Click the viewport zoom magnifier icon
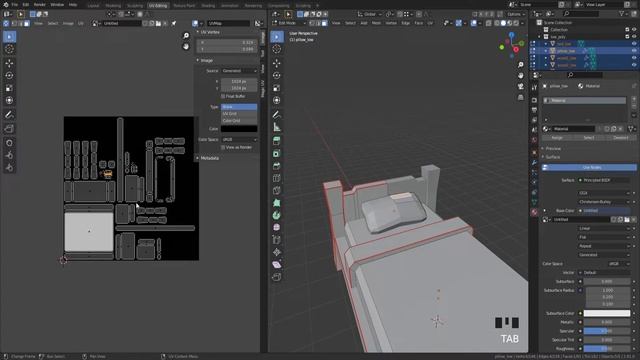This screenshot has height=360, width=640. tap(520, 65)
